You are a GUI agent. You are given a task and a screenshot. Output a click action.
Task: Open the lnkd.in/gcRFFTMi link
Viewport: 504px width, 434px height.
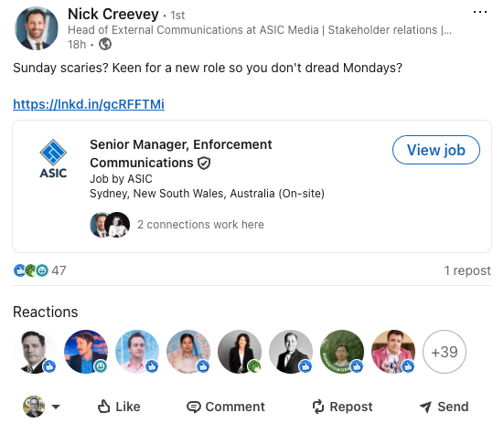pyautogui.click(x=89, y=104)
